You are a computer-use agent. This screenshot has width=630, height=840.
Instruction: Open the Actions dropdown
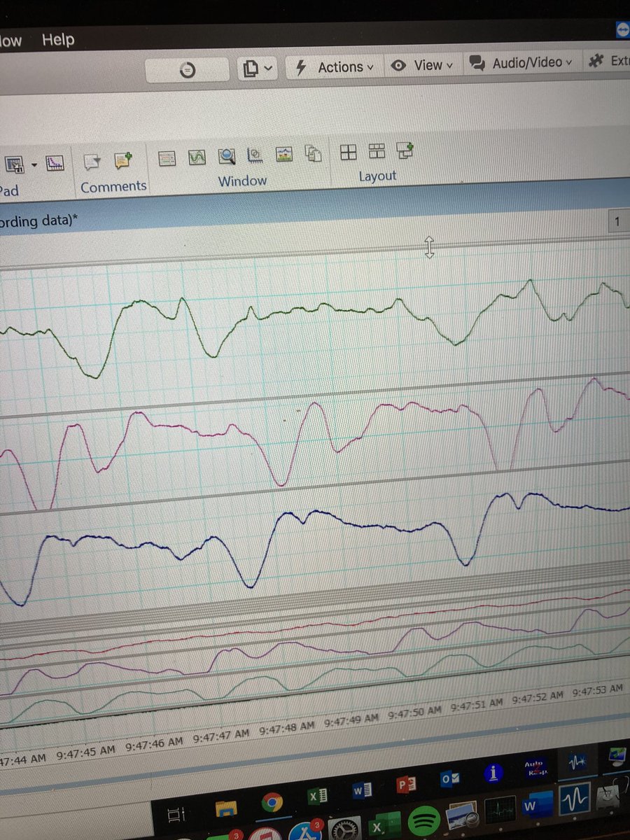coord(335,67)
